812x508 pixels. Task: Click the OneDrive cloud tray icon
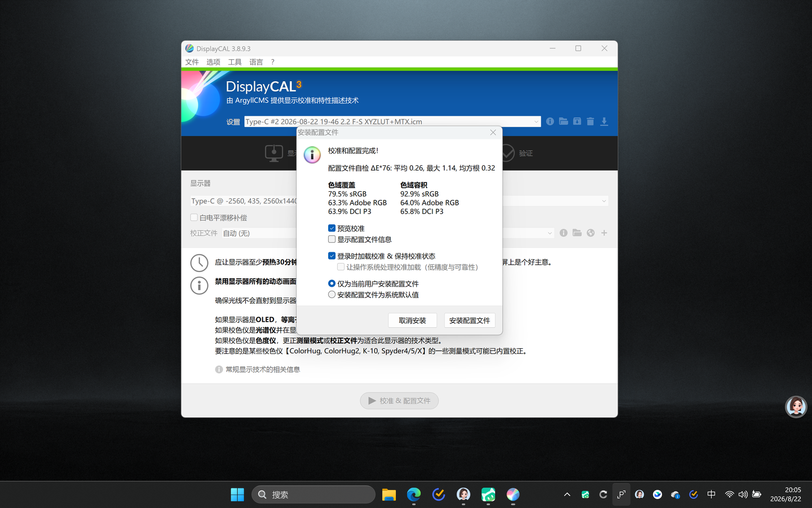(x=676, y=494)
